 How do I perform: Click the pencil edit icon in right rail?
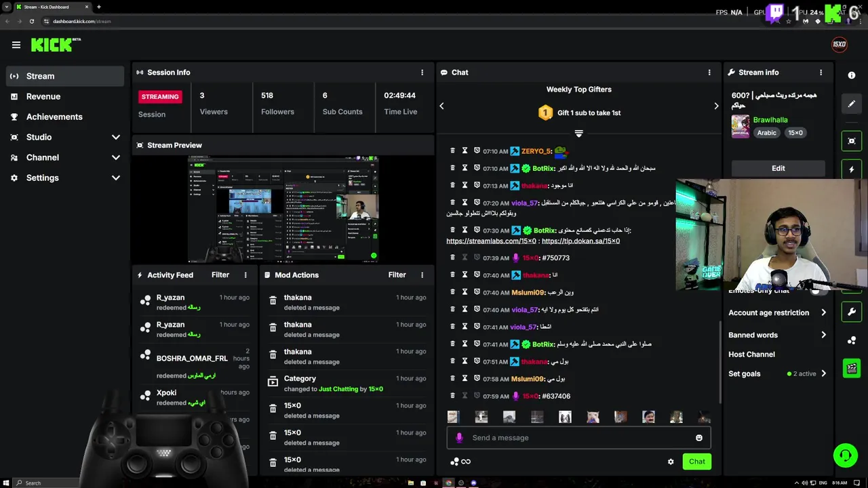coord(852,104)
